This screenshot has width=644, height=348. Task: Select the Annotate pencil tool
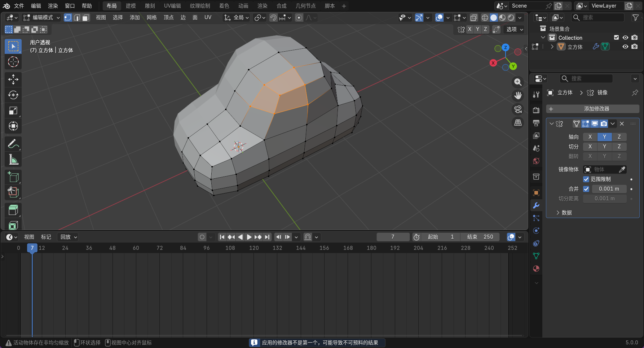[13, 144]
